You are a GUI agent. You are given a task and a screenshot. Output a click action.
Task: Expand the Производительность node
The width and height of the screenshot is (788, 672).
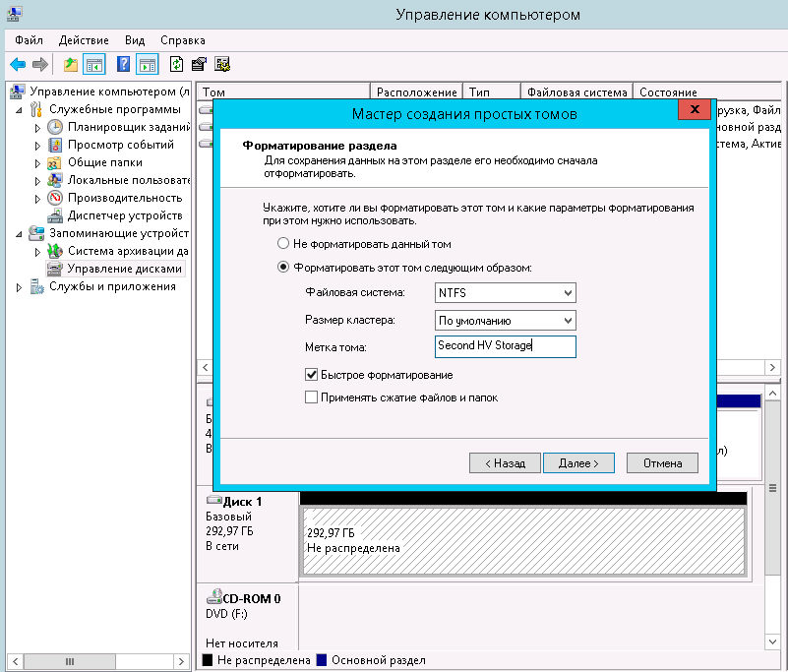(x=37, y=199)
